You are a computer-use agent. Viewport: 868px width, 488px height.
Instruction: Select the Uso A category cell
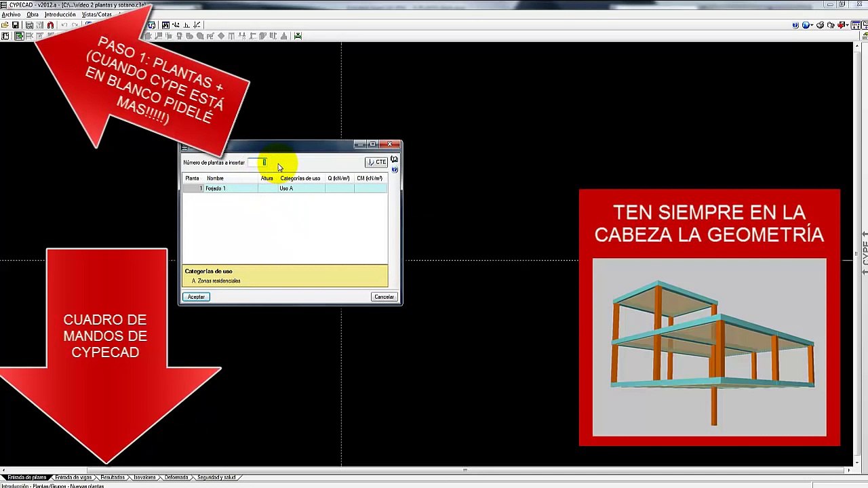[301, 188]
